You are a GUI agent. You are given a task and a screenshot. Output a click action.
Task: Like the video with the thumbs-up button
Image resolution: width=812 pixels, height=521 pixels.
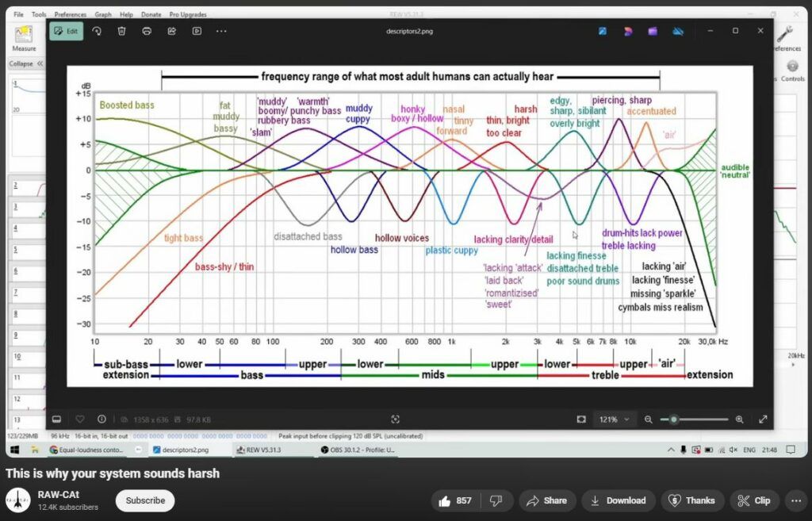coord(454,500)
